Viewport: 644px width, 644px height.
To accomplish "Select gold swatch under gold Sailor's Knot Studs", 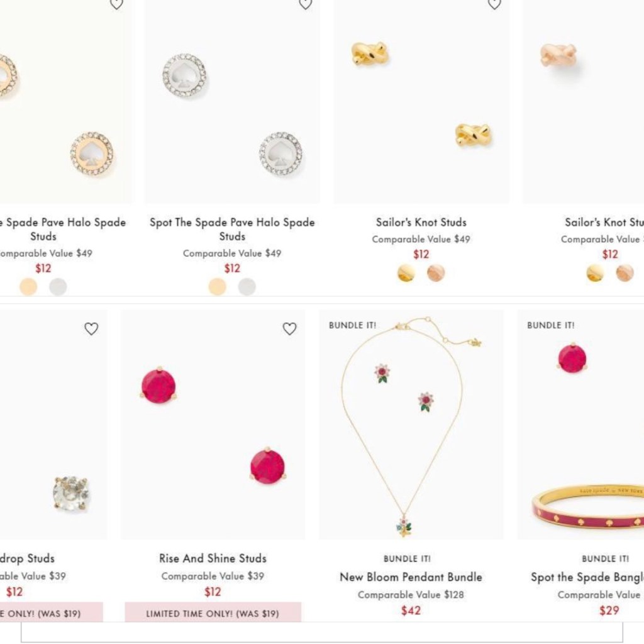I will (406, 273).
